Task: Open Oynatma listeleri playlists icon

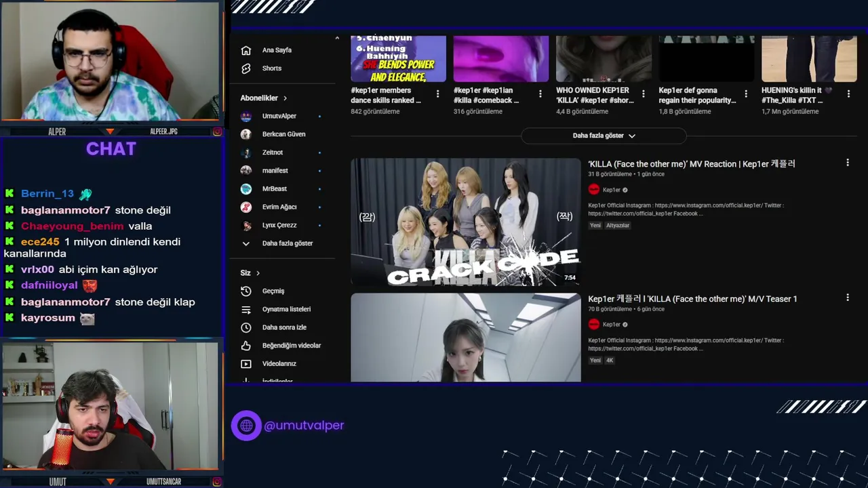Action: tap(246, 309)
